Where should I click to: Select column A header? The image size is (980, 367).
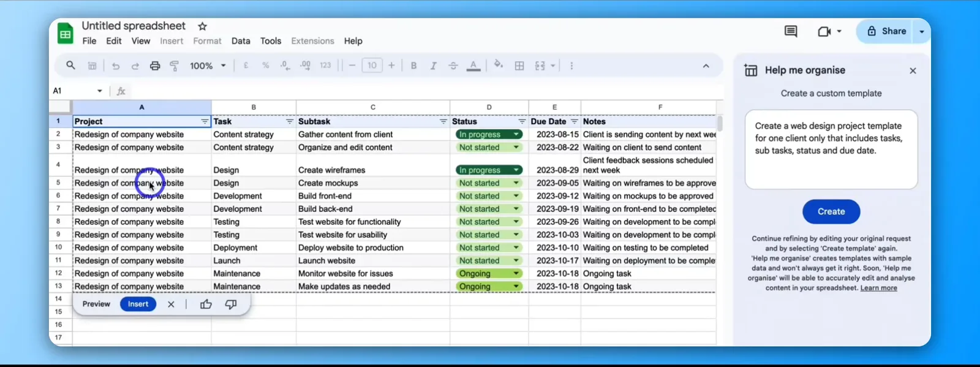(x=142, y=107)
